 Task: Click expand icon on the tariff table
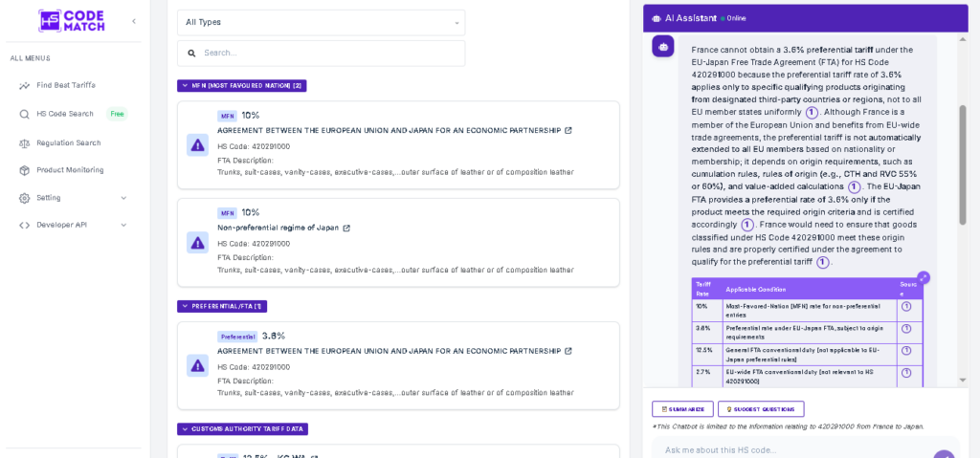point(923,277)
